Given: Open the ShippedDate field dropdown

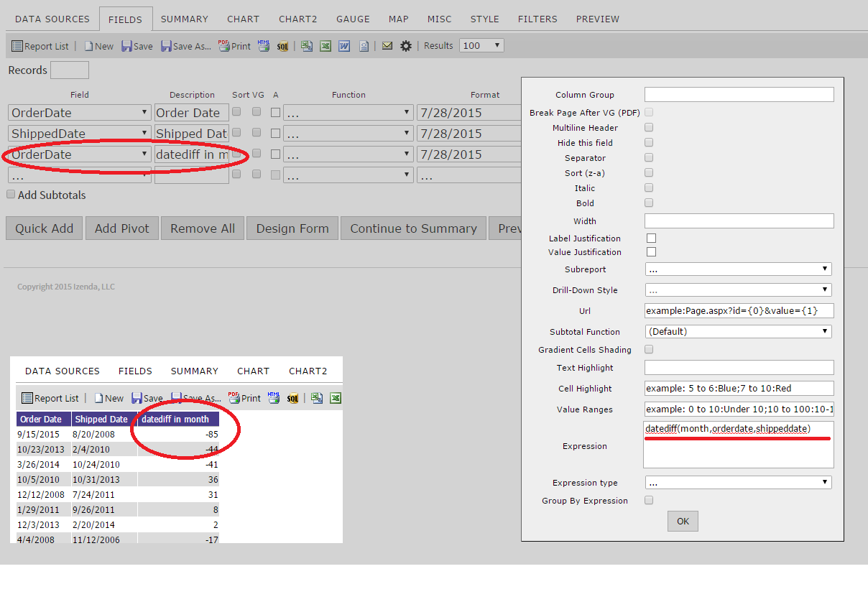Looking at the screenshot, I should pyautogui.click(x=79, y=133).
